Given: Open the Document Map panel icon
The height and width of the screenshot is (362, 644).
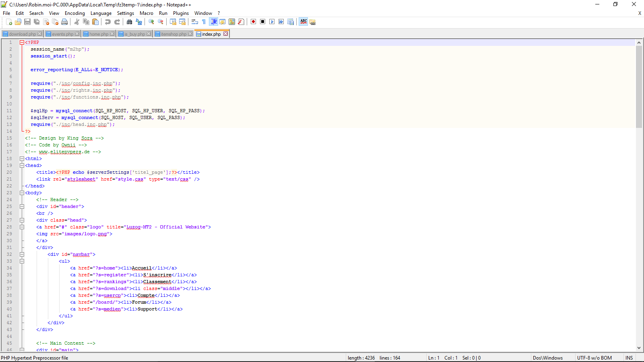Looking at the screenshot, I should 231,22.
